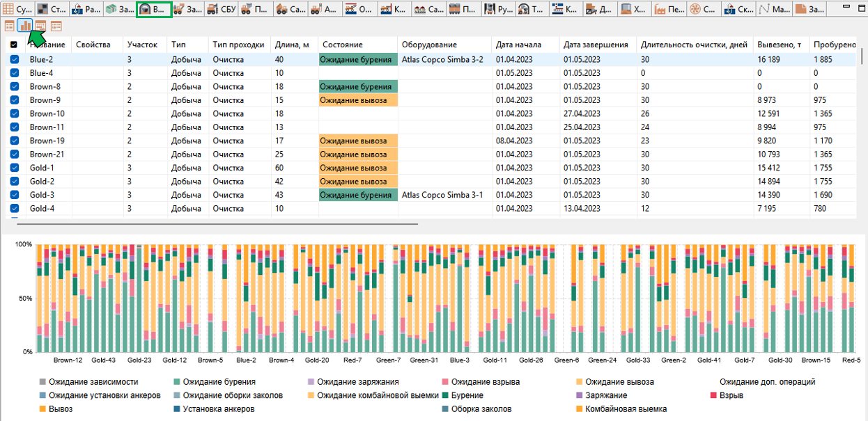Uncheck the Gold-3 row checkbox
The height and width of the screenshot is (421, 868).
15,195
